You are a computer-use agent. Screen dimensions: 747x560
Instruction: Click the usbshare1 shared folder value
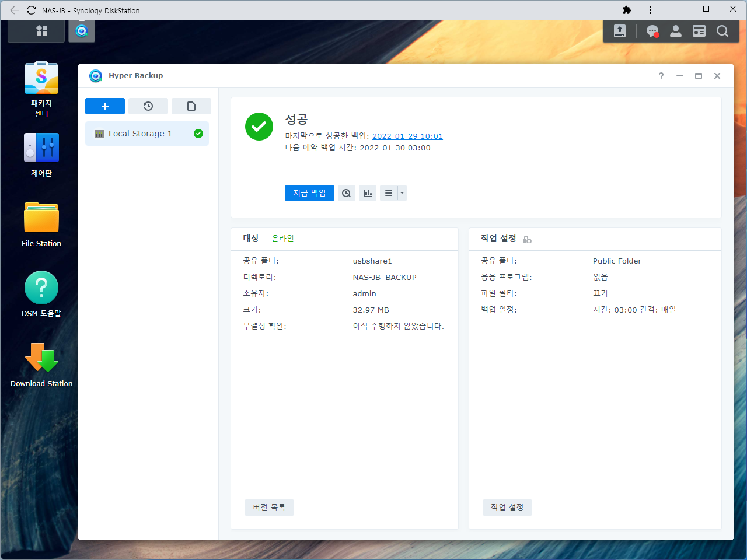tap(372, 261)
